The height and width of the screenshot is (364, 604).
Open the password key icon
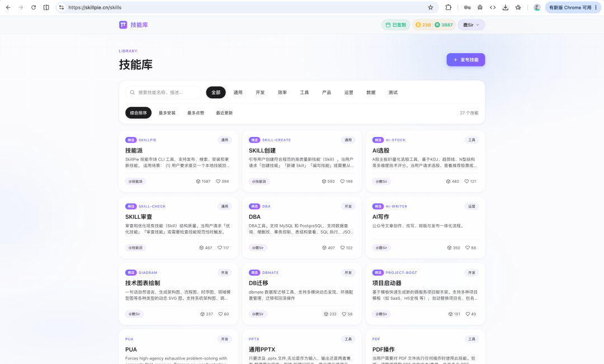pos(467,7)
